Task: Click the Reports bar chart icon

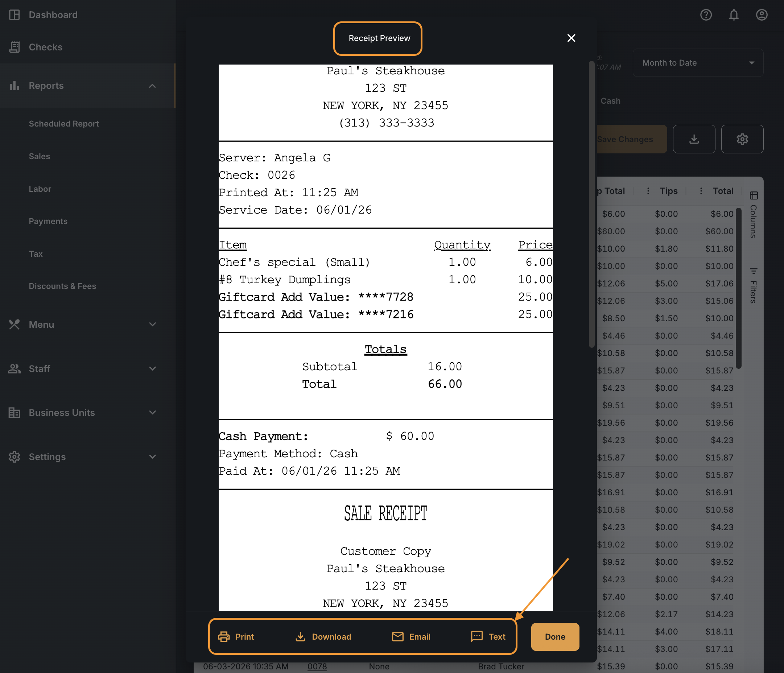Action: click(x=15, y=86)
